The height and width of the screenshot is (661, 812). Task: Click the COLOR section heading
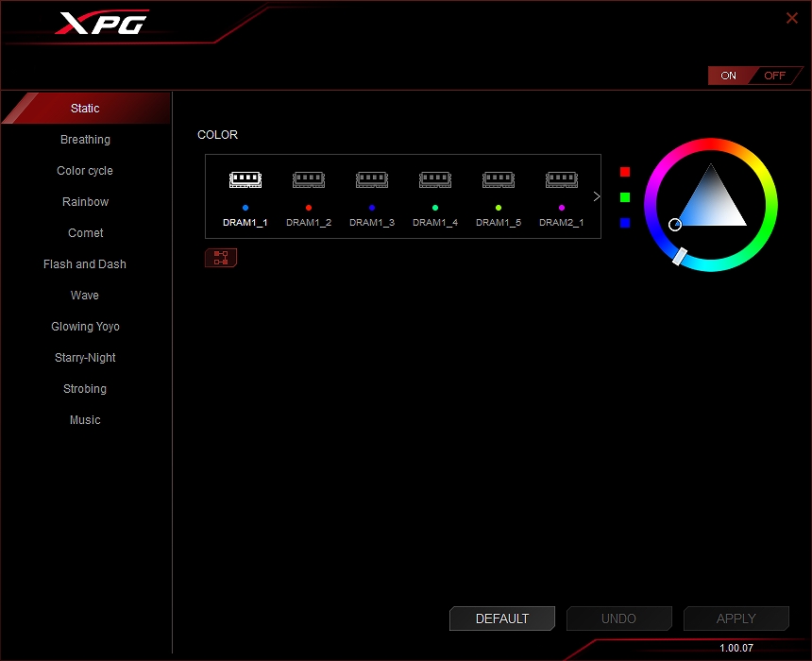217,135
